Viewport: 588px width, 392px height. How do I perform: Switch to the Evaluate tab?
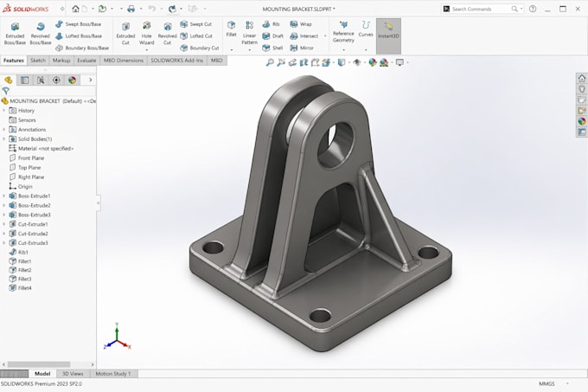pos(86,61)
